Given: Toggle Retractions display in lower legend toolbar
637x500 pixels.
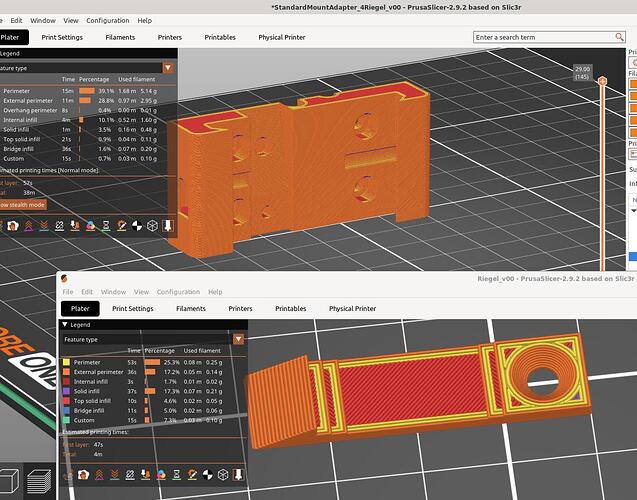Looking at the screenshot, I should pos(99,474).
